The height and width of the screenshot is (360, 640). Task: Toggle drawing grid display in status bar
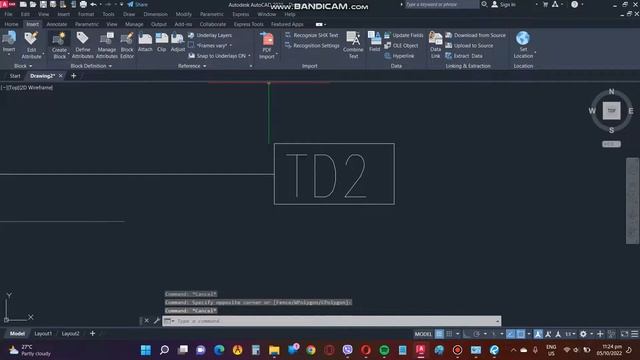[x=439, y=334]
